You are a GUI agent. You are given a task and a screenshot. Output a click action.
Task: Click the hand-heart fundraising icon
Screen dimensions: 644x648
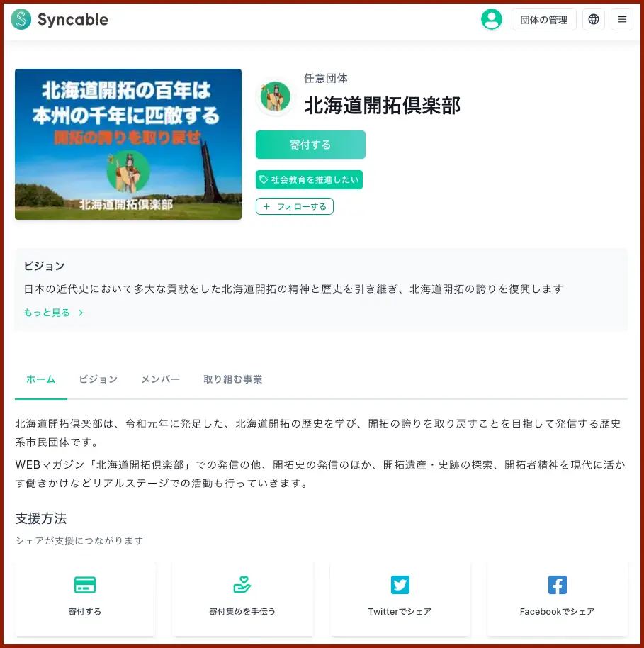[242, 585]
